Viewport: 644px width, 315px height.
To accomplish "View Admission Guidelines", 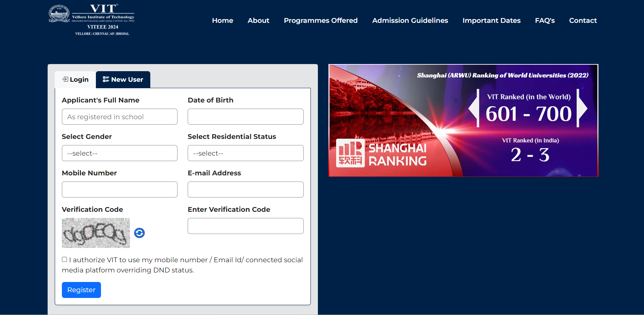I will pos(410,20).
